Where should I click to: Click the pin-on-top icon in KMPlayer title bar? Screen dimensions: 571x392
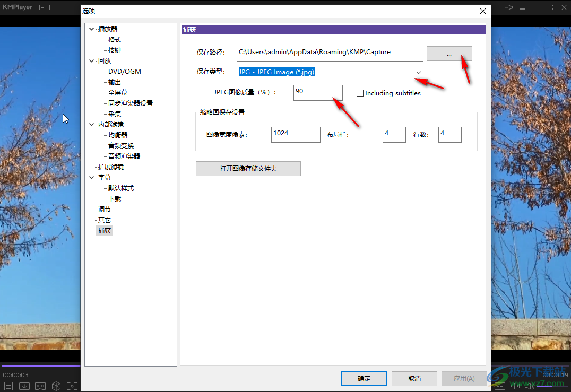[x=509, y=7]
